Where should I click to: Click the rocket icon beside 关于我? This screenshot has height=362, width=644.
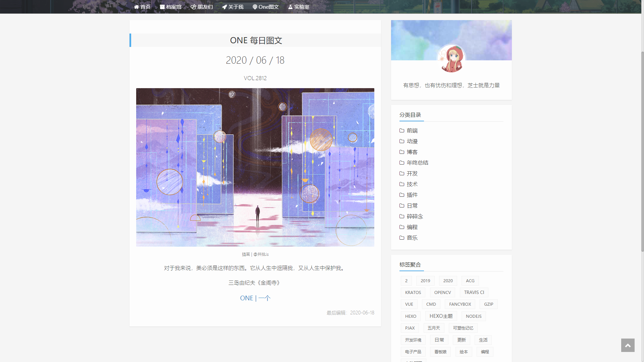tap(224, 7)
